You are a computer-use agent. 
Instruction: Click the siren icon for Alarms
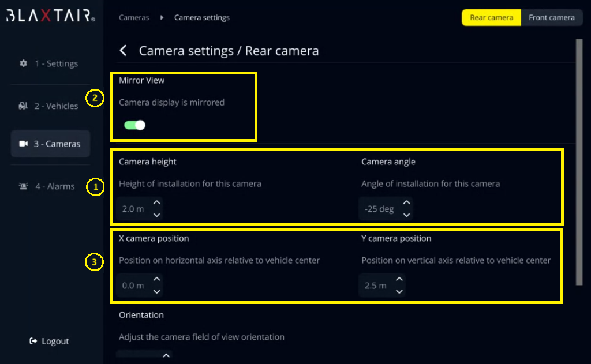24,186
